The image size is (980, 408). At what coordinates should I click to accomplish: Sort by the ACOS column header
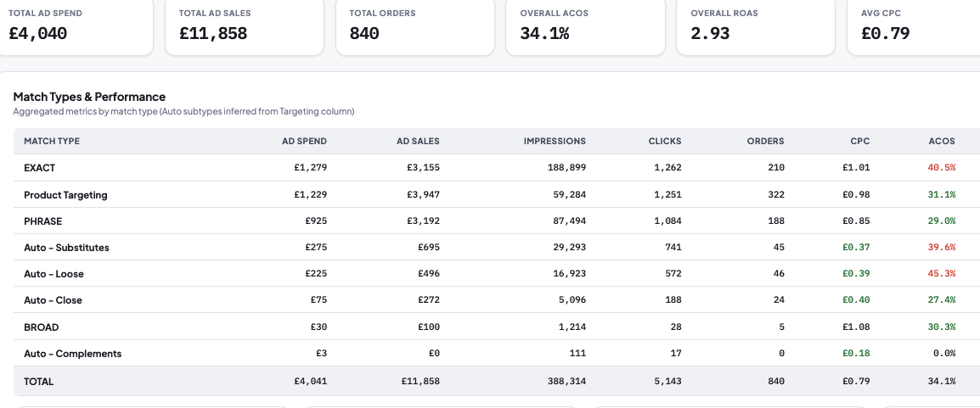coord(942,141)
